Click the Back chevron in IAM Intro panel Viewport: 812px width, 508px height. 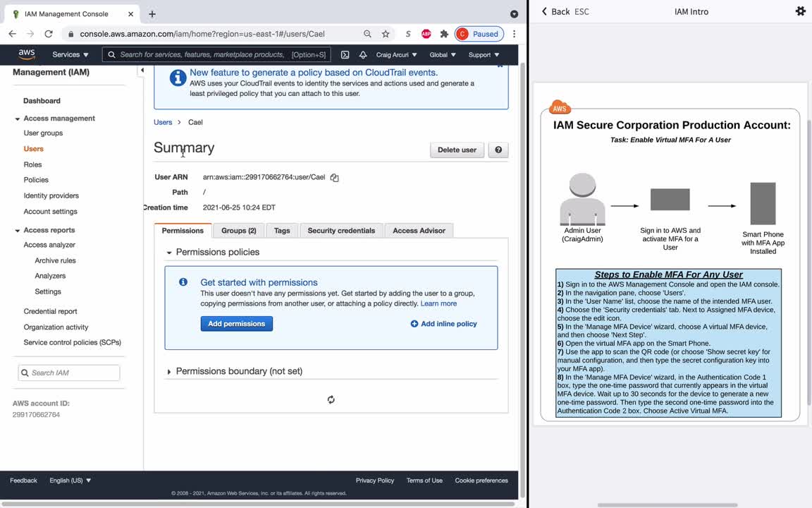tap(543, 11)
